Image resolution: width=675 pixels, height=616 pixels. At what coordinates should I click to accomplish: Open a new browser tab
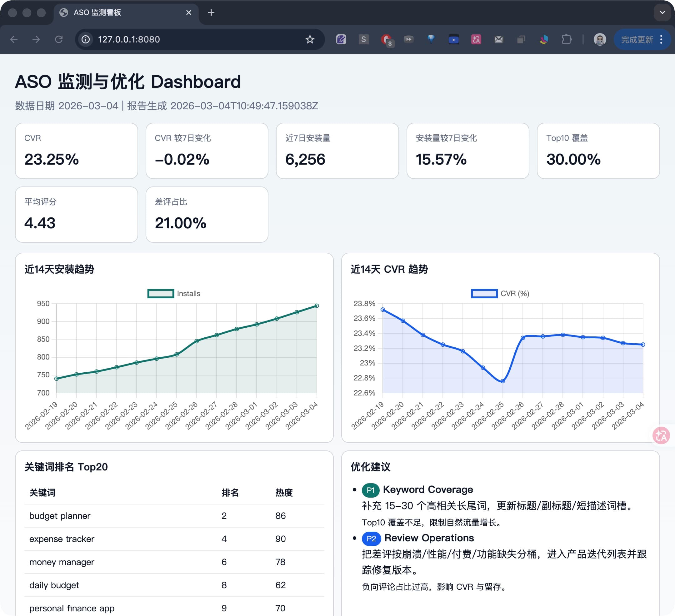(211, 12)
